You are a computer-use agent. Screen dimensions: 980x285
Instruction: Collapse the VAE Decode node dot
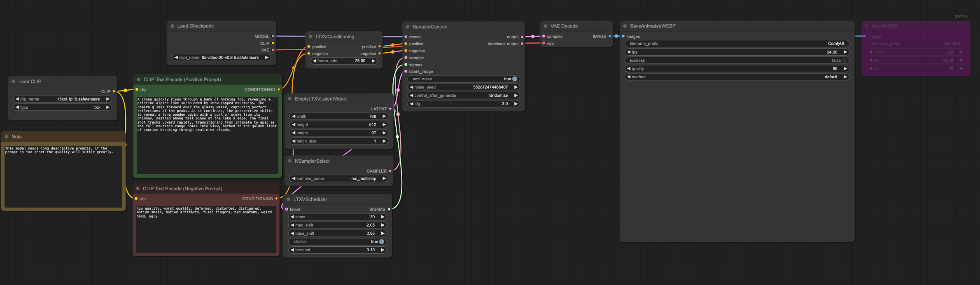tap(546, 26)
